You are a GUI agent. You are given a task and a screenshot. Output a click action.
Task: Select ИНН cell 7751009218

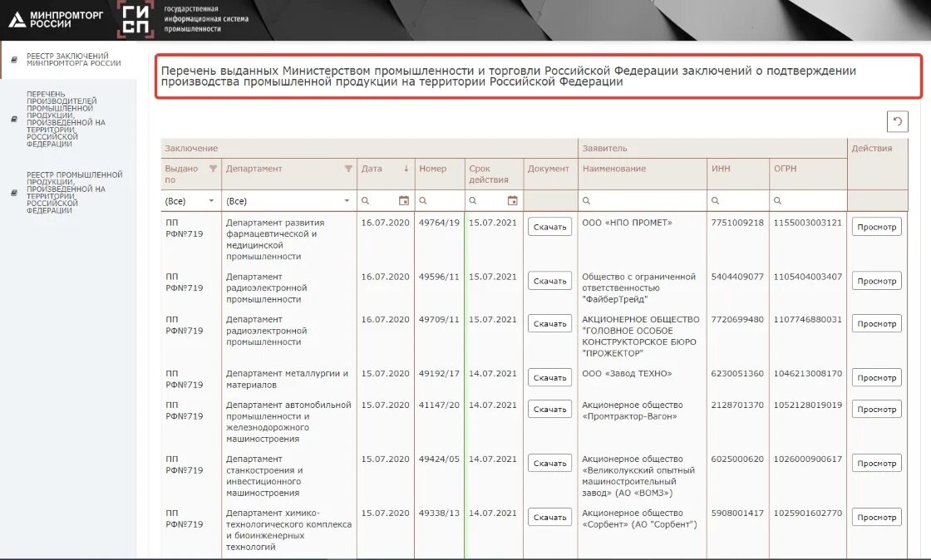click(737, 223)
